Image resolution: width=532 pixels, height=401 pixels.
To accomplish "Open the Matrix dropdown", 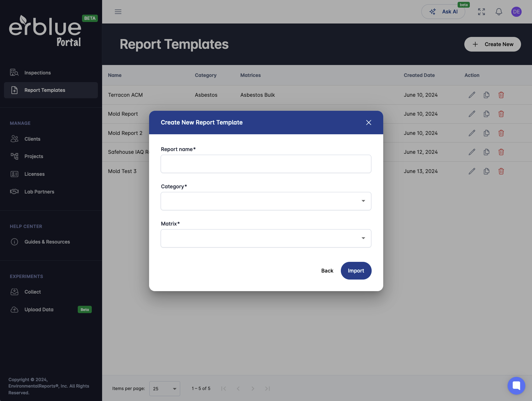I will (x=266, y=238).
